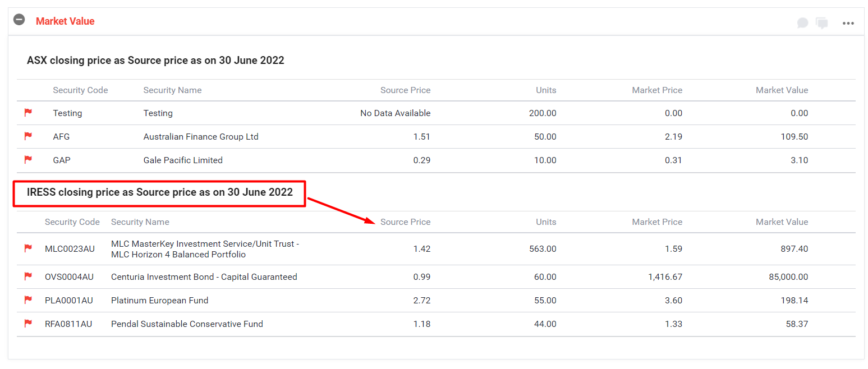Click Security Name header in IRESS table
Viewport: 868px width, 369px height.
point(140,222)
